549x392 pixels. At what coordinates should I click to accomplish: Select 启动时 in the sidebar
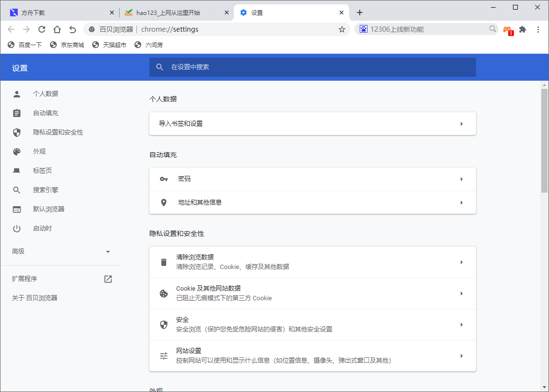tap(42, 228)
